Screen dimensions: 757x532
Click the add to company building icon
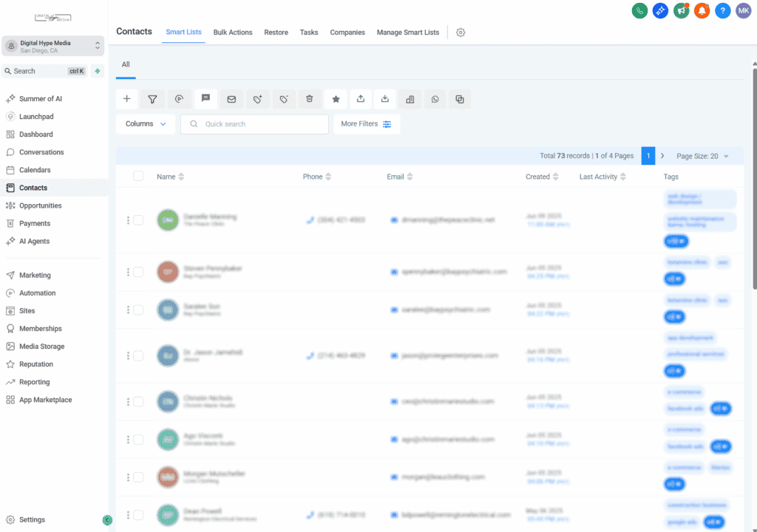pyautogui.click(x=410, y=99)
